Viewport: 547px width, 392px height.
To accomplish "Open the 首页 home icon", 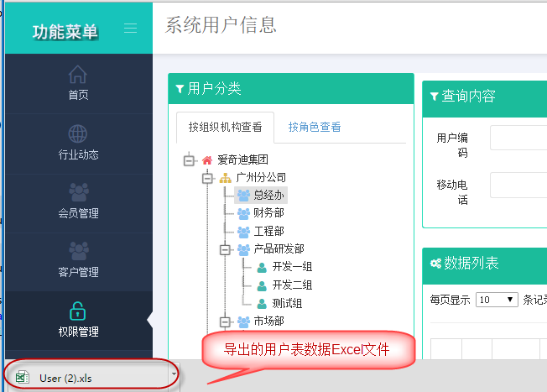I will click(77, 75).
